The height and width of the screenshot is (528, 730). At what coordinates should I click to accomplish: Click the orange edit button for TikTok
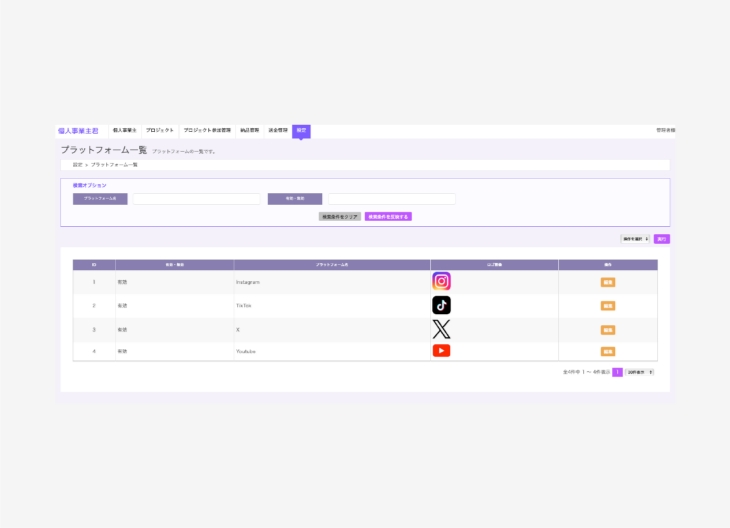tap(608, 306)
